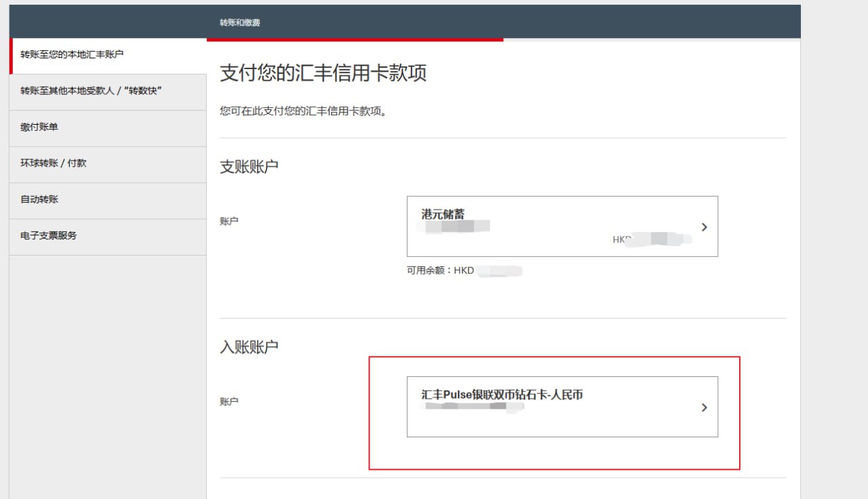Click the 入账账户 section heading
This screenshot has height=499, width=868.
coord(249,347)
